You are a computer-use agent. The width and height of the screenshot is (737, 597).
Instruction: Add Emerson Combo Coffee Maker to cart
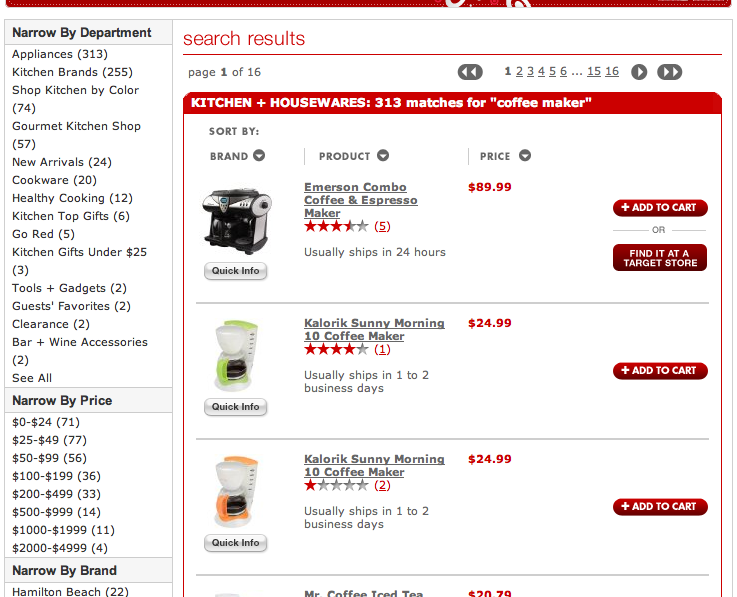[x=660, y=208]
